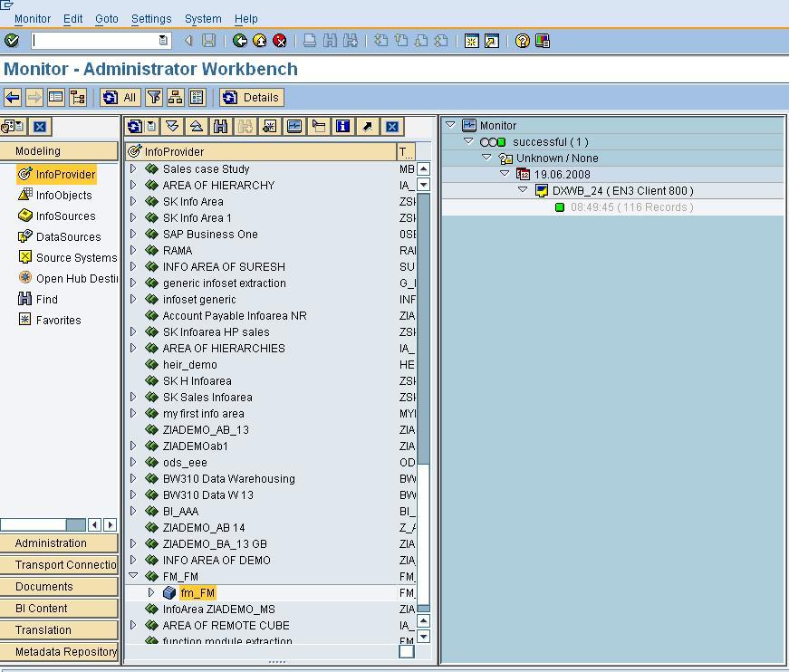The width and height of the screenshot is (789, 672).
Task: Click the Find Next binoculars icon in top toolbar
Action: click(351, 41)
